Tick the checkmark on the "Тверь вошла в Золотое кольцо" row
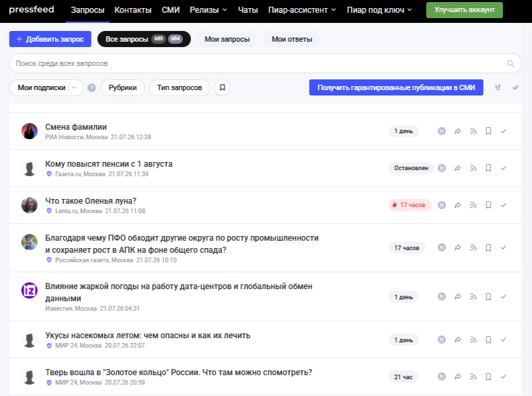532x396 pixels. click(504, 377)
